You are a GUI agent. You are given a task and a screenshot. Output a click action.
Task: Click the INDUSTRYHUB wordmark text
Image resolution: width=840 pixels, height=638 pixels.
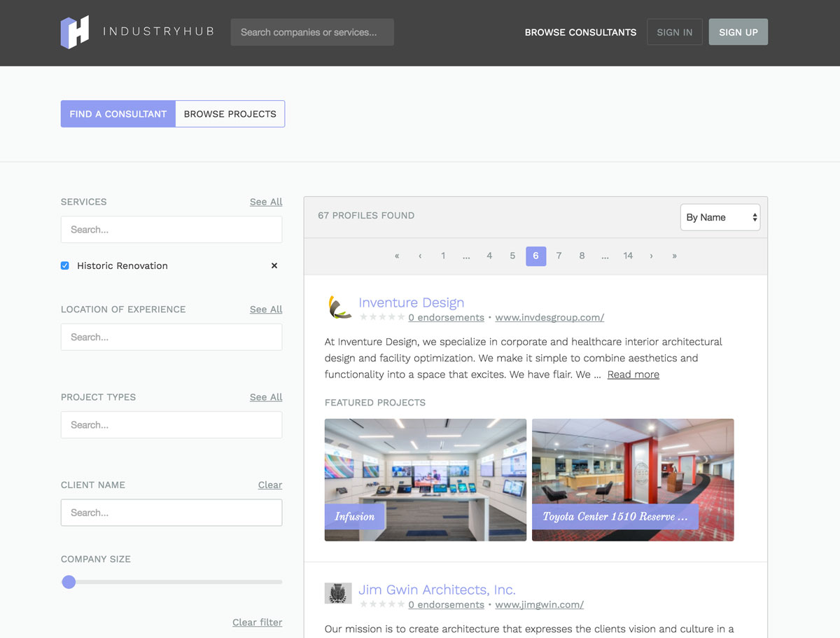(x=158, y=32)
